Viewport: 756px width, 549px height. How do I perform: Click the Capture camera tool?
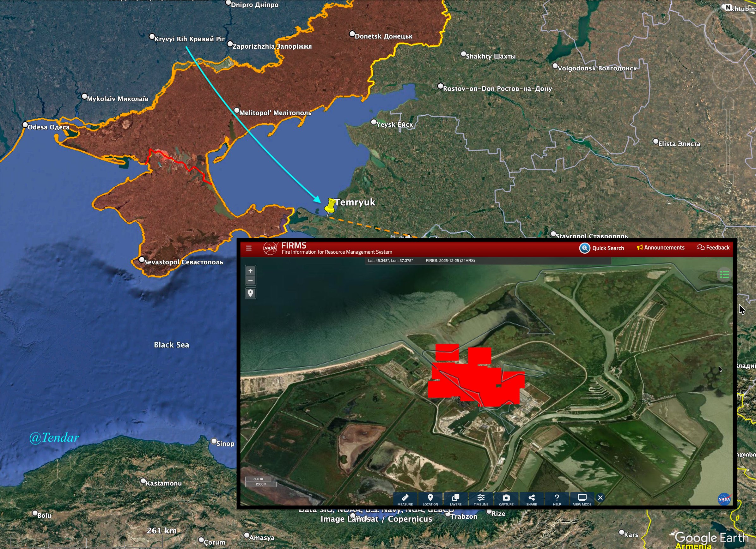(506, 499)
